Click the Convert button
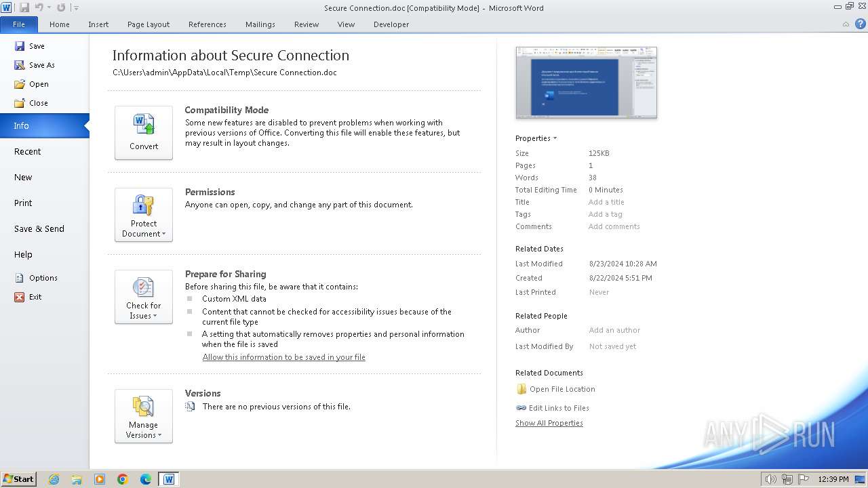The height and width of the screenshot is (488, 868). [144, 133]
